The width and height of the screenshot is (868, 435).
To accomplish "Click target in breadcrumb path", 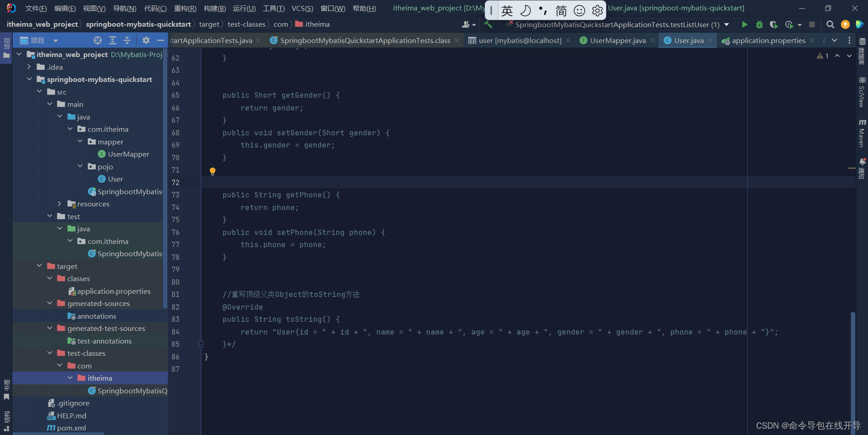I will pos(209,24).
